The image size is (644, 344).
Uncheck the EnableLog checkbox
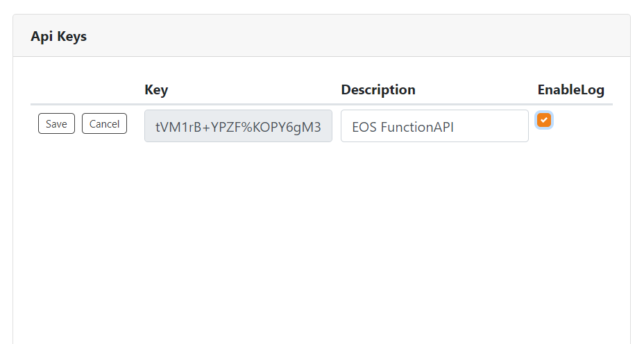[x=544, y=120]
